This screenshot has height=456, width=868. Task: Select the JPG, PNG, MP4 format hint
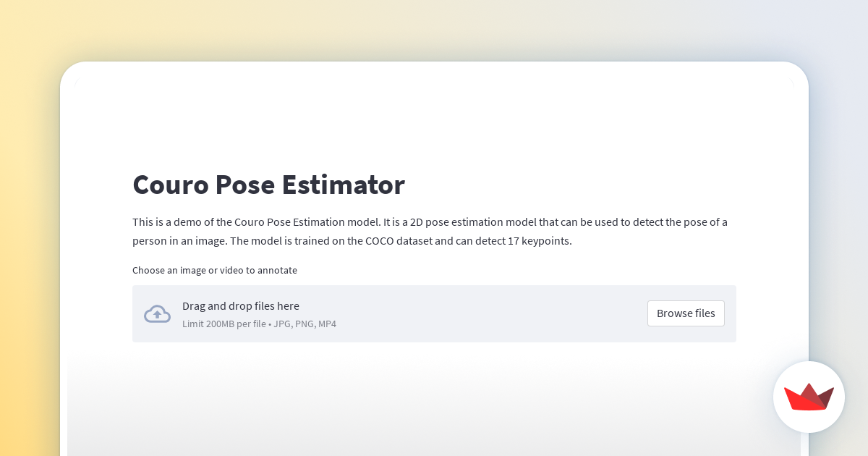point(305,324)
